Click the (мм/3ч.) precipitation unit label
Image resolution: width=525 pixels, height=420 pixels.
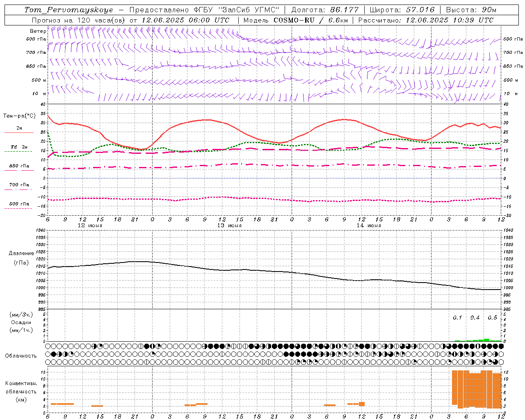pyautogui.click(x=21, y=315)
